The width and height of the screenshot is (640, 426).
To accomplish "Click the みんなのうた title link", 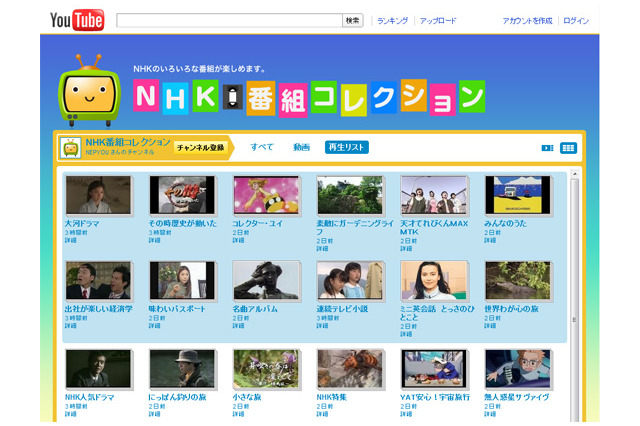I will click(505, 224).
